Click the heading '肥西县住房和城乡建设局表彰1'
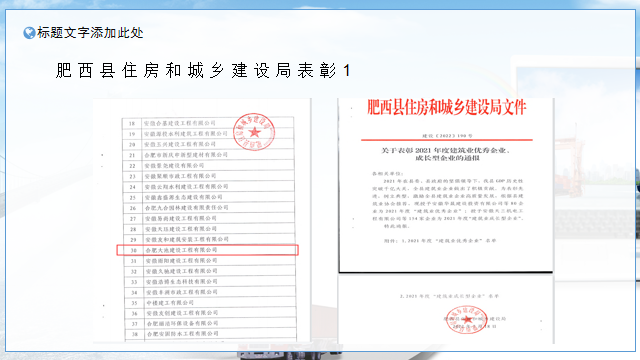 (203, 71)
